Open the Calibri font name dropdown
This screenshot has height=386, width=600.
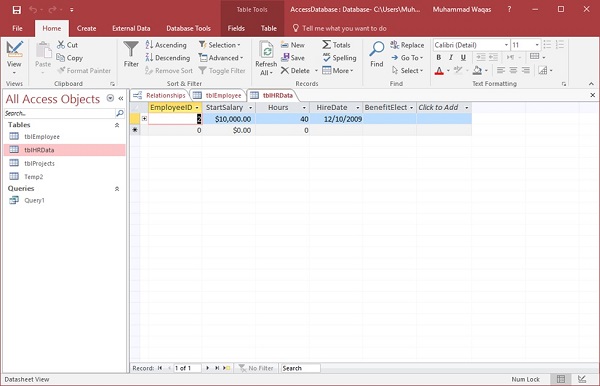[x=506, y=45]
